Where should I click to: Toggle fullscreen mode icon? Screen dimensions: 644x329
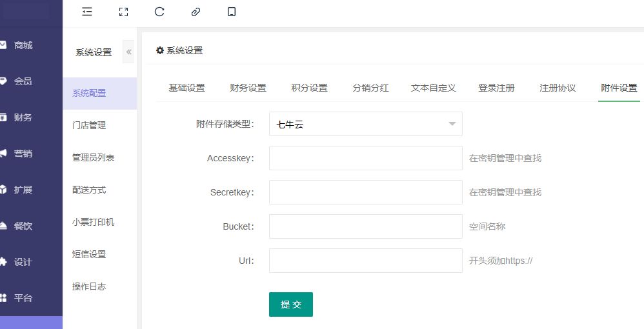tap(123, 12)
